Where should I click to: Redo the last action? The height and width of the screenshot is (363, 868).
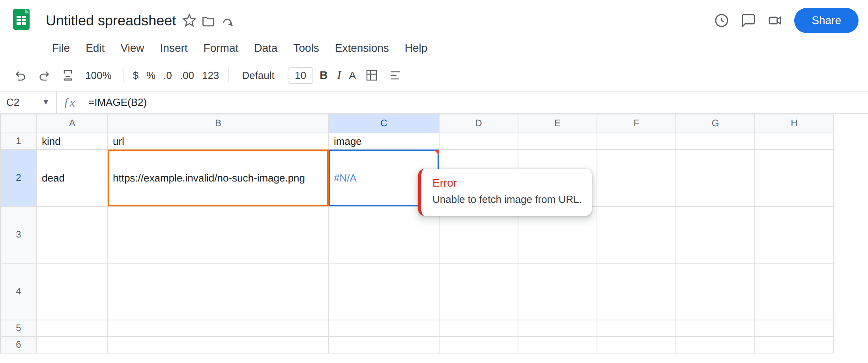44,75
